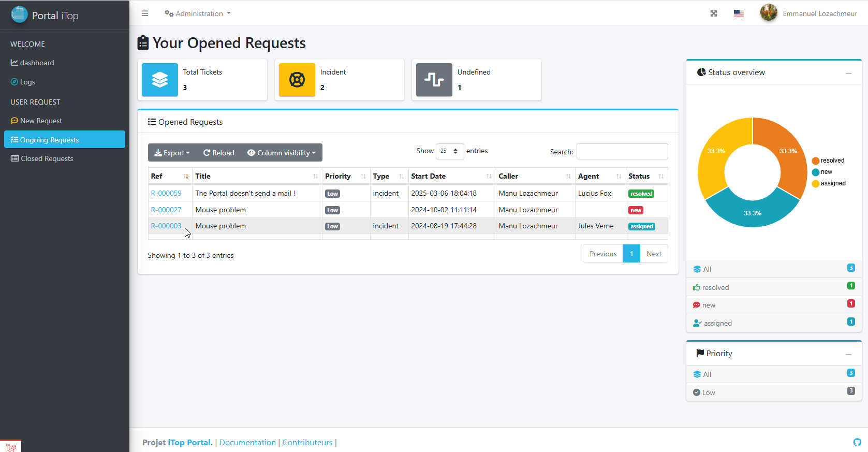The width and height of the screenshot is (868, 452).
Task: Click the GitHub icon in footer
Action: (x=857, y=442)
